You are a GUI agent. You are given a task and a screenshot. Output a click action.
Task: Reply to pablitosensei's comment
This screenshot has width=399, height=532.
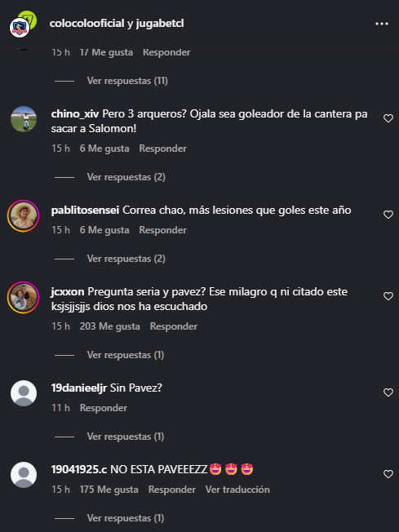tap(163, 230)
